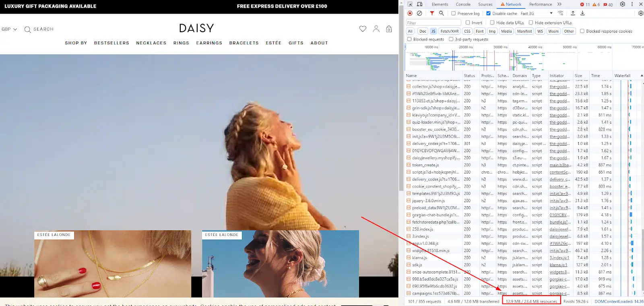644x306 pixels.
Task: Click the DAISY logo
Action: point(196,28)
